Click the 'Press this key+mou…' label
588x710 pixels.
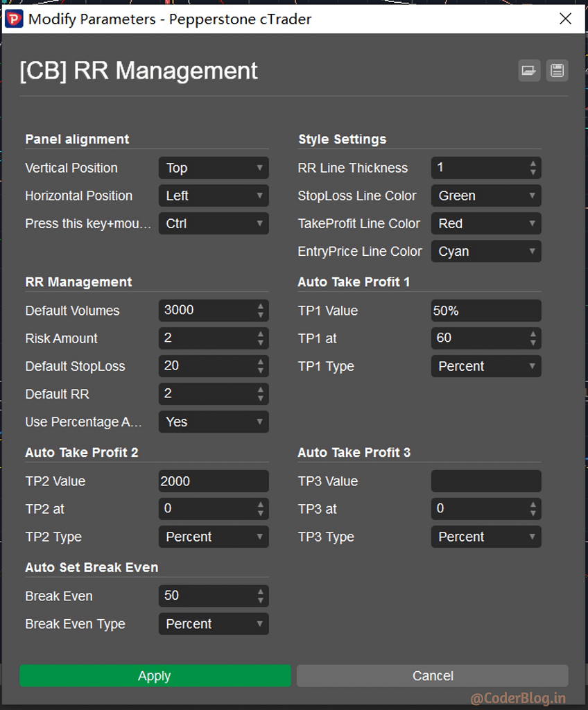click(88, 223)
